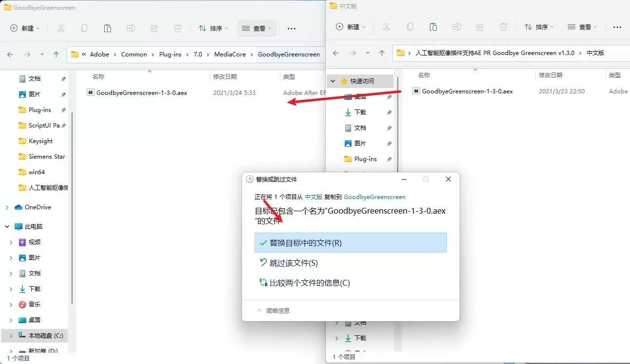Image resolution: width=630 pixels, height=364 pixels.
Task: Click the cut icon in 中文版 window toolbar
Action: 387,27
